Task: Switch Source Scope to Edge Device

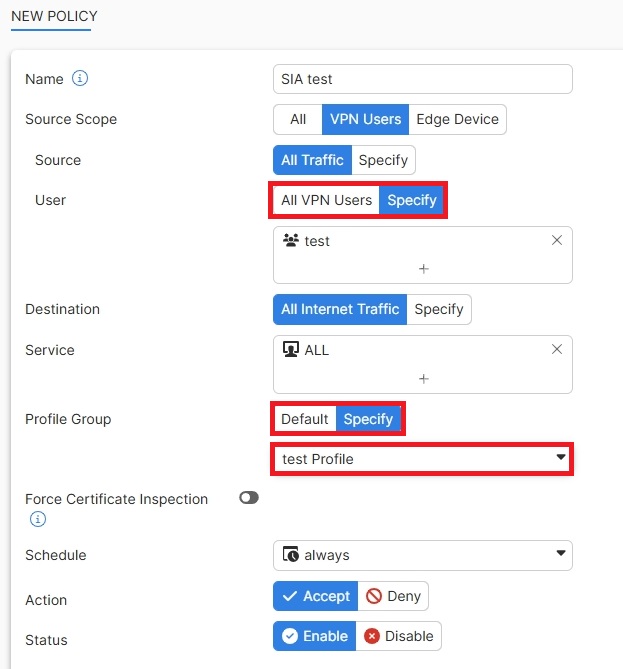Action: tap(458, 119)
